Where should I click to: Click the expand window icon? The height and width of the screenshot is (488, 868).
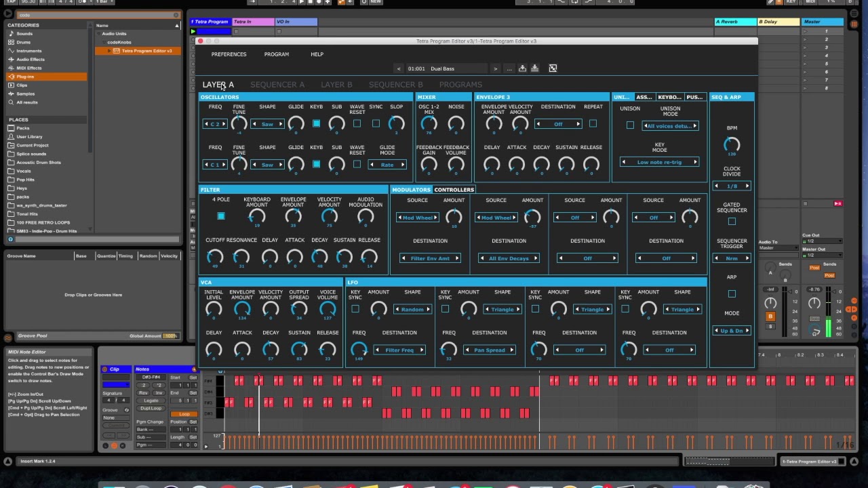tap(553, 68)
